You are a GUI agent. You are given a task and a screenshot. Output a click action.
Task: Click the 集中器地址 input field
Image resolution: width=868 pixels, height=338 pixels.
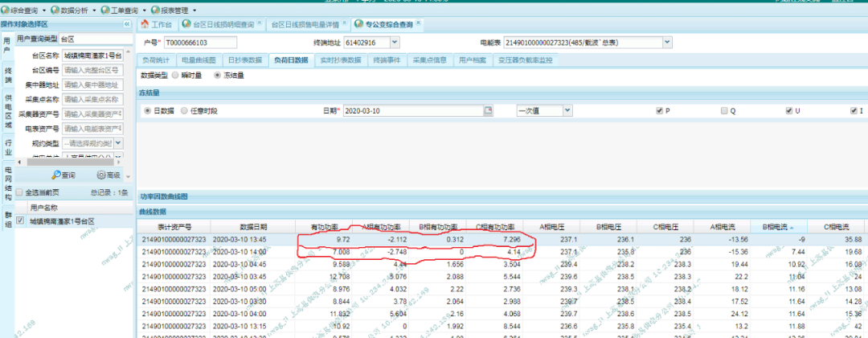(x=92, y=84)
